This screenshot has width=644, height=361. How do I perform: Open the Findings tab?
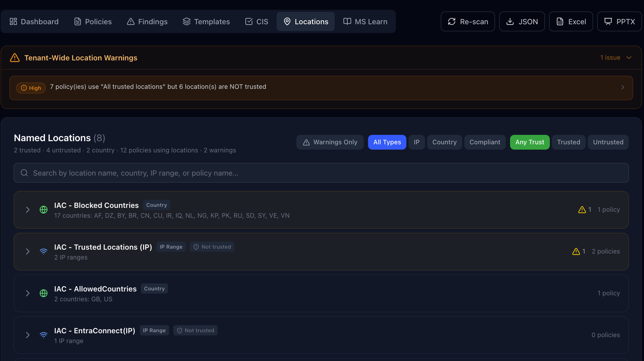point(147,21)
